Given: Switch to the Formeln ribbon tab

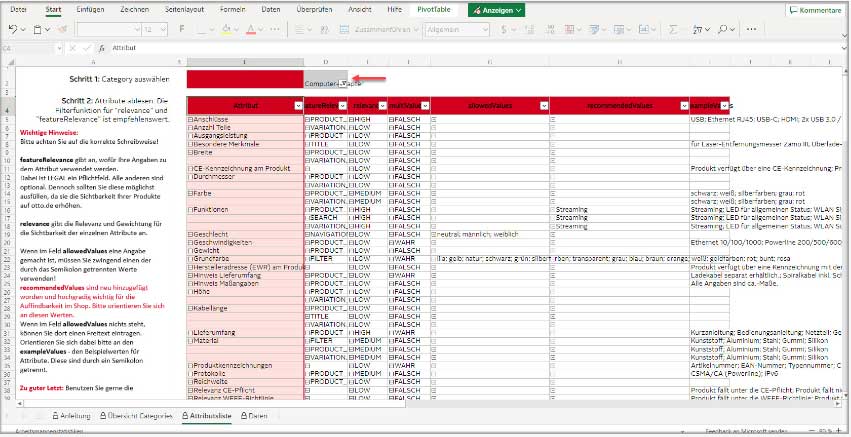Looking at the screenshot, I should pyautogui.click(x=232, y=10).
